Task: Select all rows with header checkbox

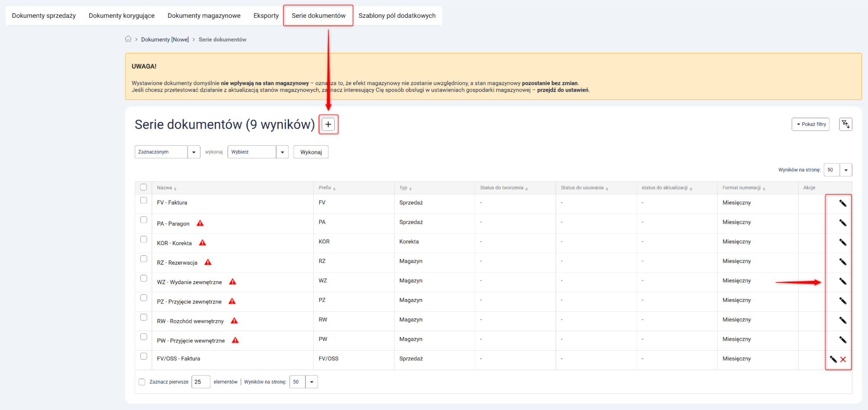Action: [144, 187]
